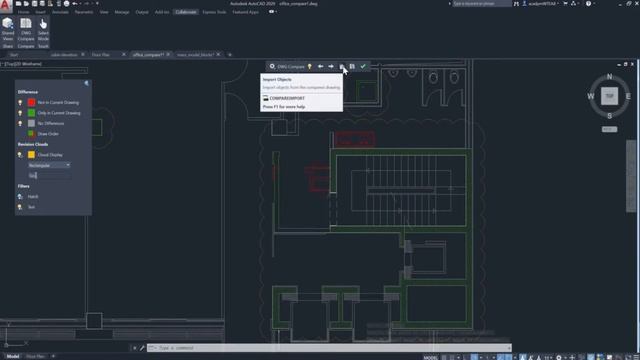Toggle the Text filter bulb
This screenshot has height=360, width=640.
(x=20, y=207)
